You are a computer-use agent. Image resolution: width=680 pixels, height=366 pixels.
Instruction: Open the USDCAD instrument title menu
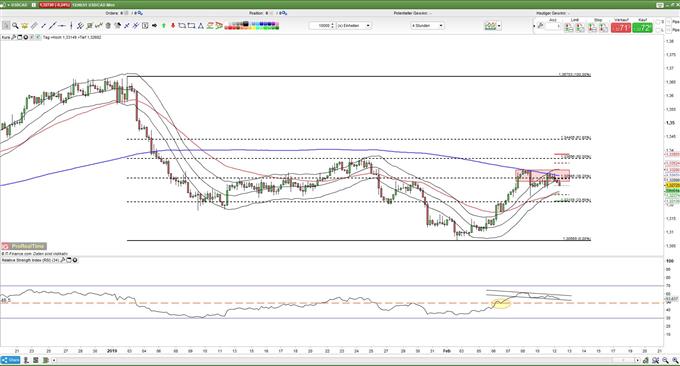tap(16, 5)
